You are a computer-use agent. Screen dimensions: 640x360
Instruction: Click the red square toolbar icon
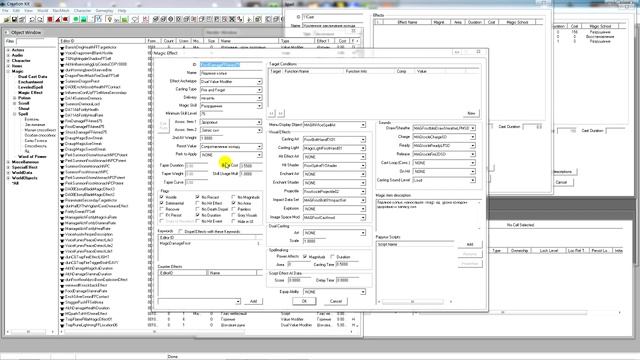pyautogui.click(x=50, y=19)
